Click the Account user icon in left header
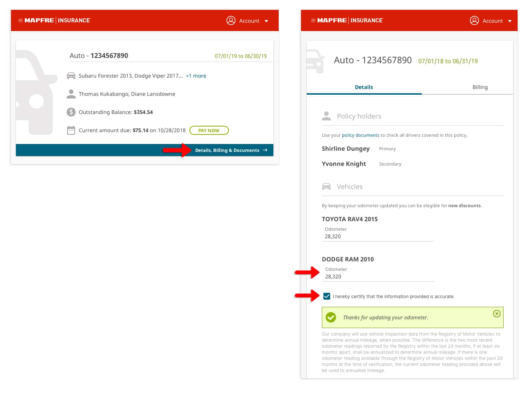 coord(231,20)
